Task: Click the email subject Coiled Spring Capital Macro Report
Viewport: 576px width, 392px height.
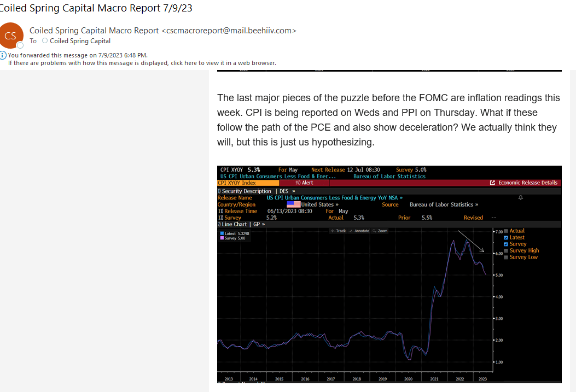Action: 96,8
